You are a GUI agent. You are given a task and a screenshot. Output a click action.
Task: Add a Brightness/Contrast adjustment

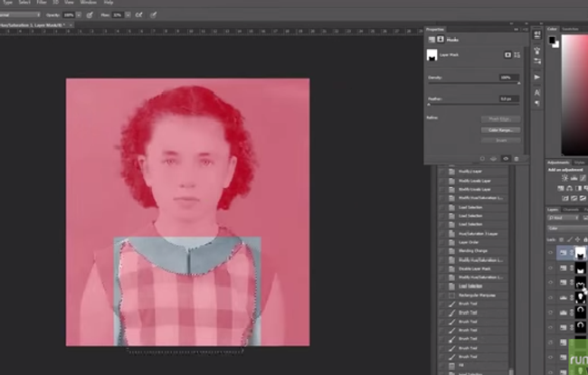(564, 178)
